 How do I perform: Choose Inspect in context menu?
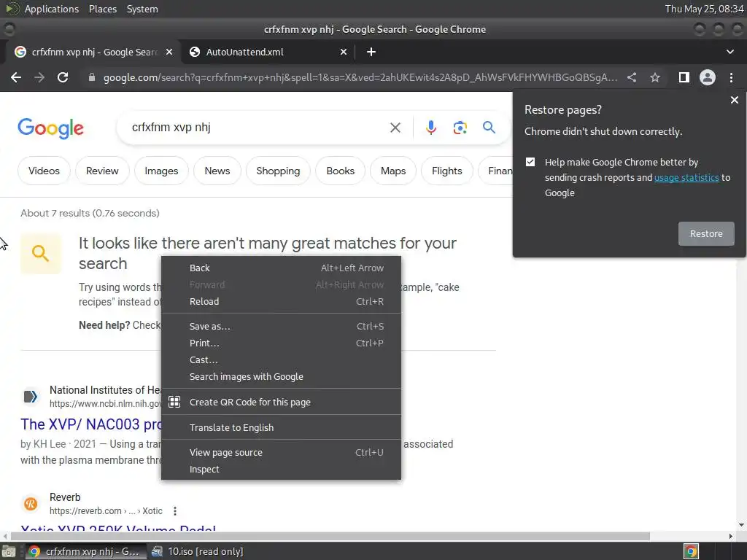click(x=281, y=469)
